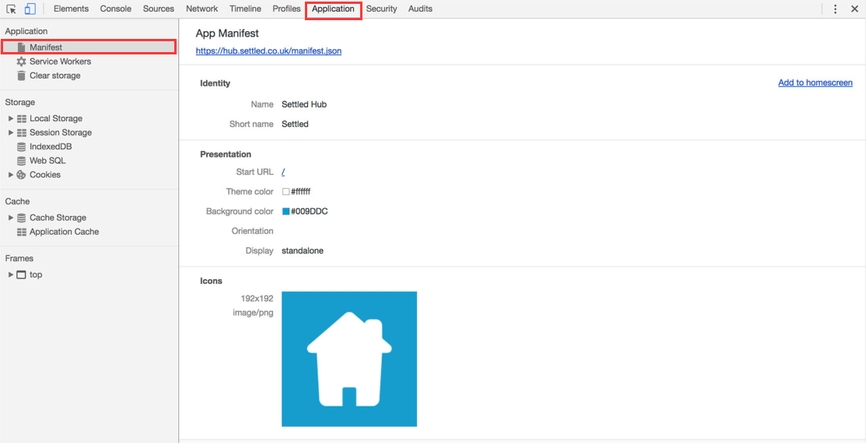Click the 'Settled' short name value

click(295, 124)
